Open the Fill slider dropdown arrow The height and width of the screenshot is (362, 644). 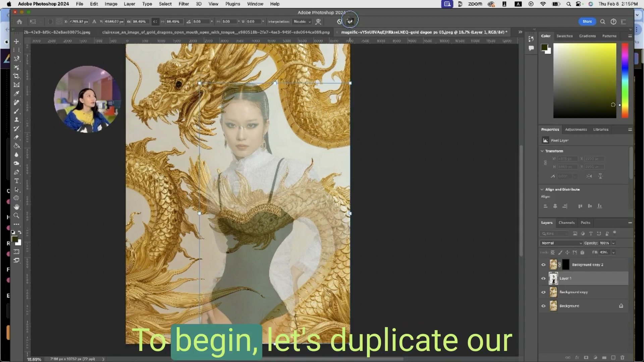(x=613, y=252)
